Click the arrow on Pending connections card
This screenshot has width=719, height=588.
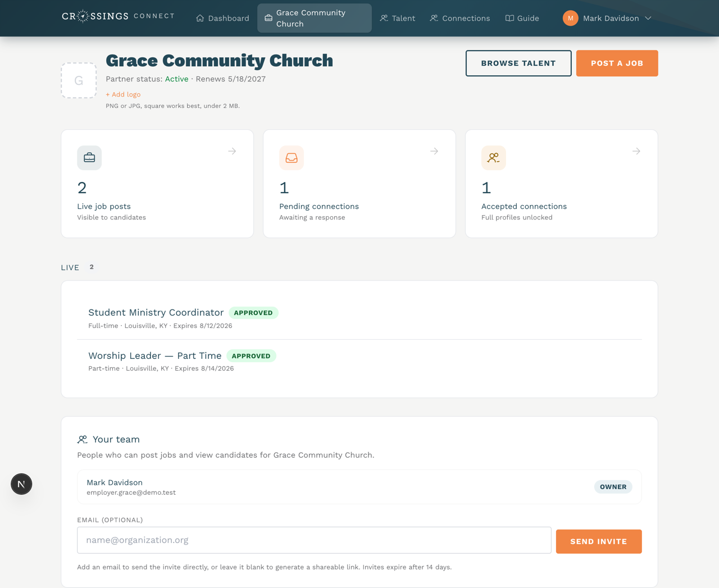(434, 151)
